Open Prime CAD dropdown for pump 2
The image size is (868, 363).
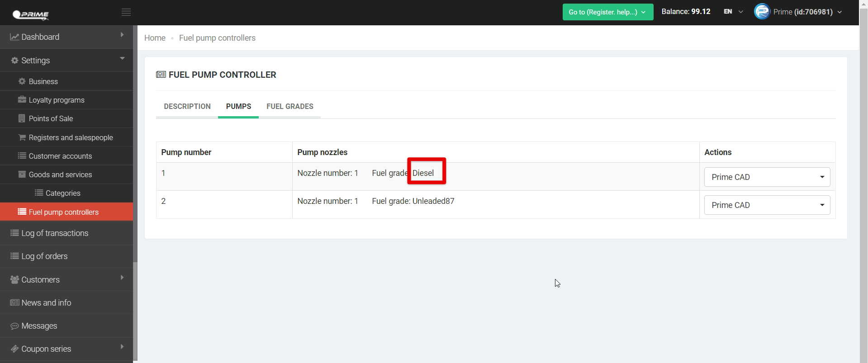pos(767,205)
